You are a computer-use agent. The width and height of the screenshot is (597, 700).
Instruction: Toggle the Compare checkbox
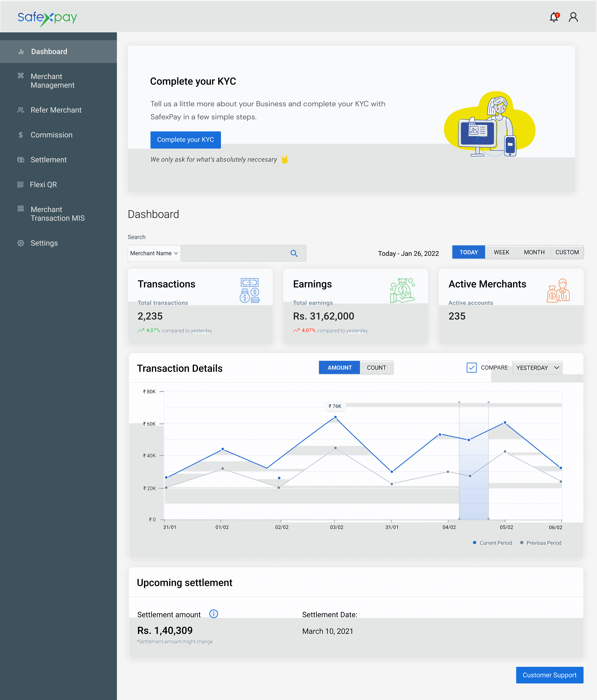(x=471, y=368)
